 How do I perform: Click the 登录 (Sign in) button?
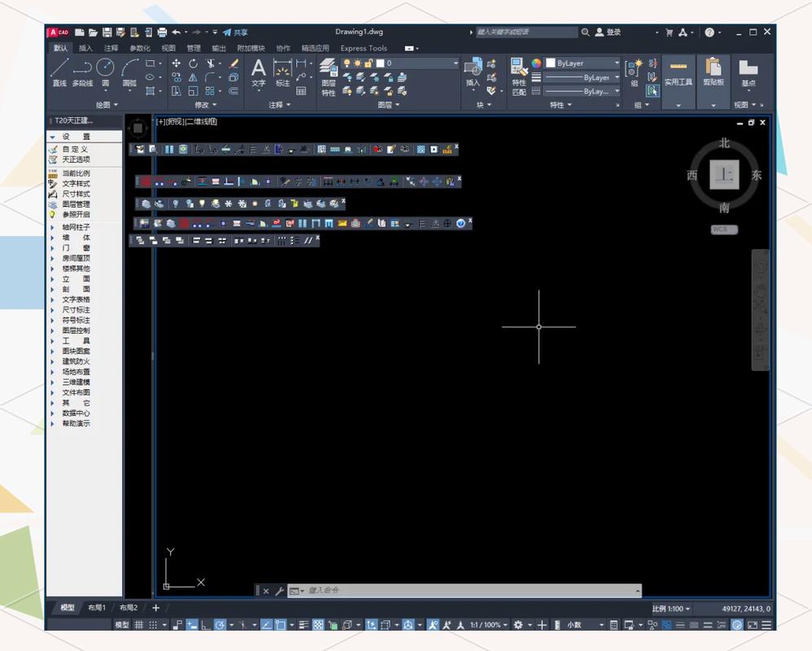pyautogui.click(x=608, y=32)
